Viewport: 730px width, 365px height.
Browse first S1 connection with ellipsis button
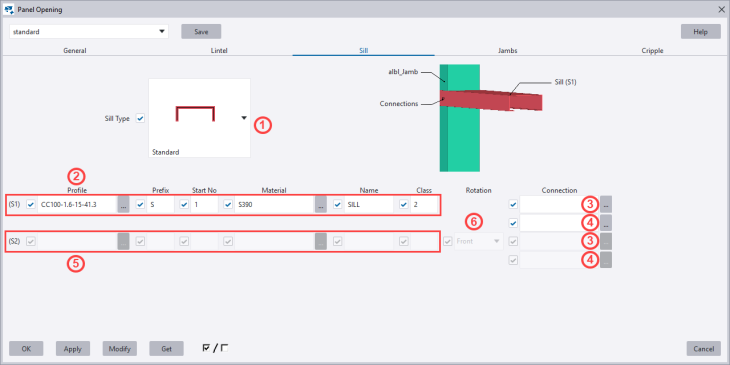606,204
